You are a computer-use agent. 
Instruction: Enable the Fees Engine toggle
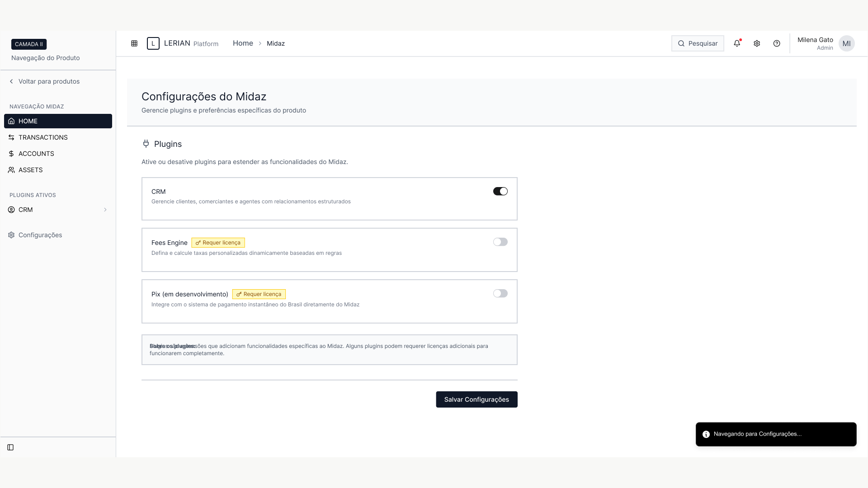point(500,242)
